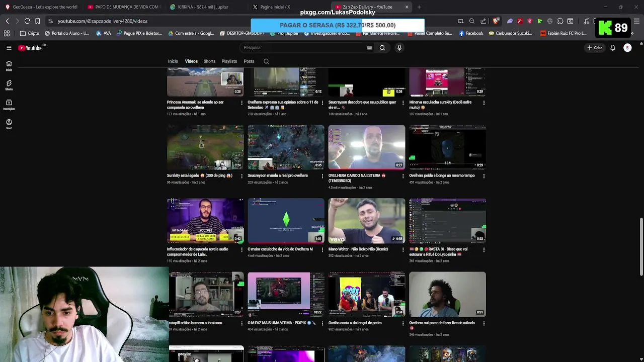644x362 pixels.
Task: Click the Criar button
Action: pyautogui.click(x=594, y=48)
